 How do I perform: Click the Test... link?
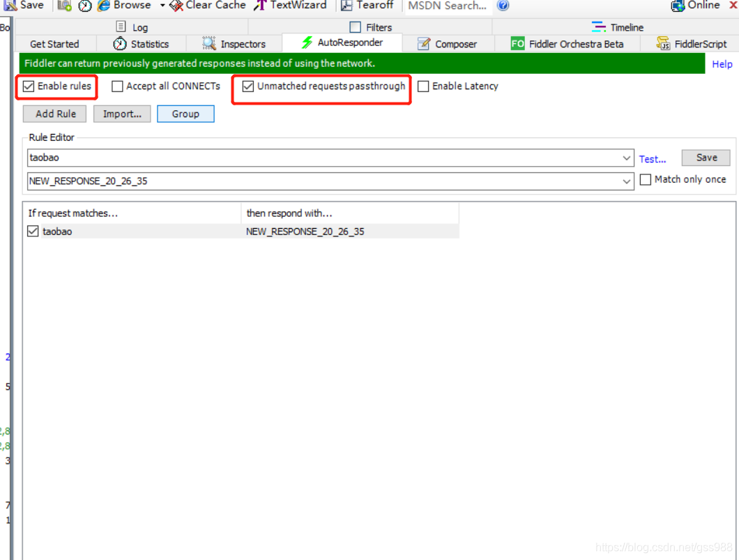(653, 159)
